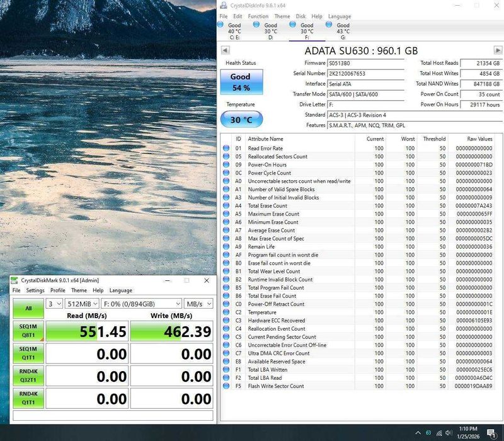Image resolution: width=504 pixels, height=441 pixels.
Task: Go to next disk using right arrow
Action: click(498, 50)
